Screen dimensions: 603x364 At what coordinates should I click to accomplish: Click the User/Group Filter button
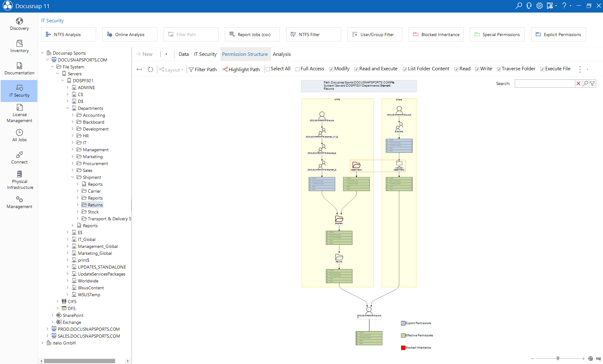375,34
